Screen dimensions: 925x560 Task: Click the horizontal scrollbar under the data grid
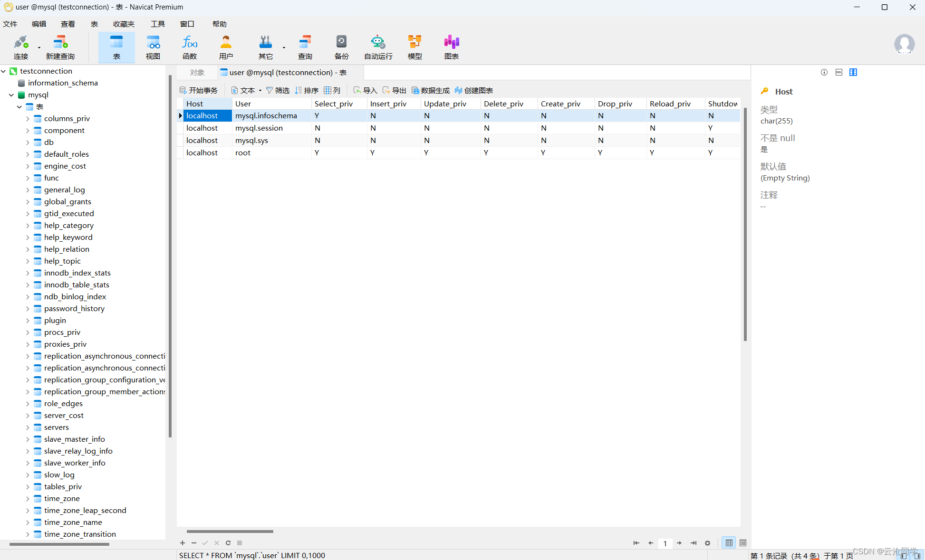[x=230, y=532]
